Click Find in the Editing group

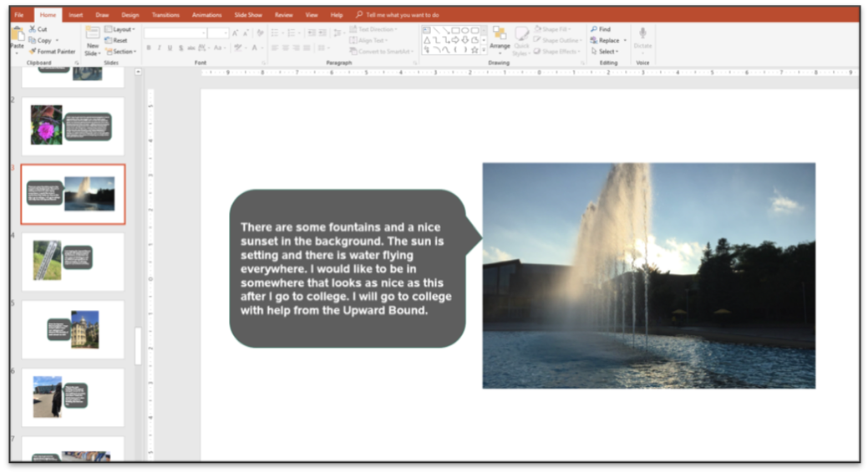tap(601, 29)
